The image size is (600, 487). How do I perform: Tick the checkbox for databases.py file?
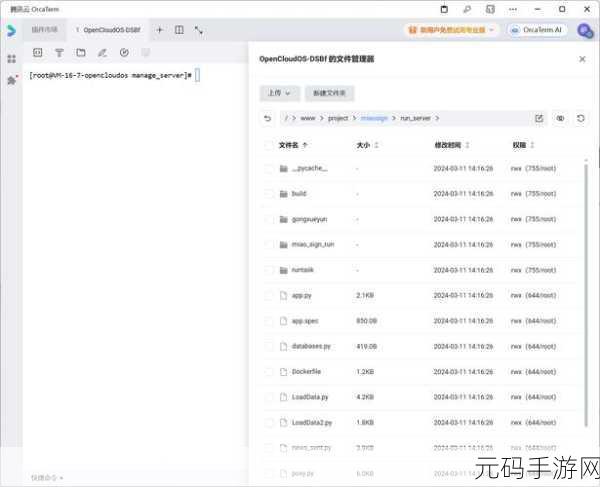[269, 347]
